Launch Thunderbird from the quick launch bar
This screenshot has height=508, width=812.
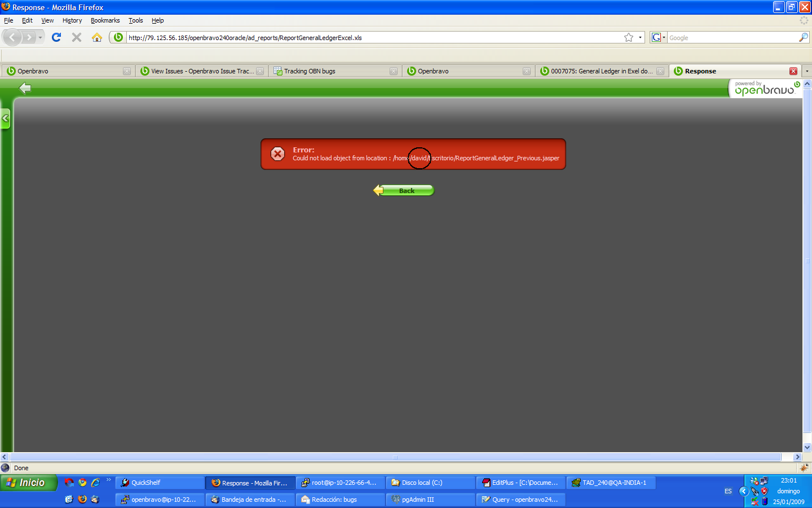95,499
